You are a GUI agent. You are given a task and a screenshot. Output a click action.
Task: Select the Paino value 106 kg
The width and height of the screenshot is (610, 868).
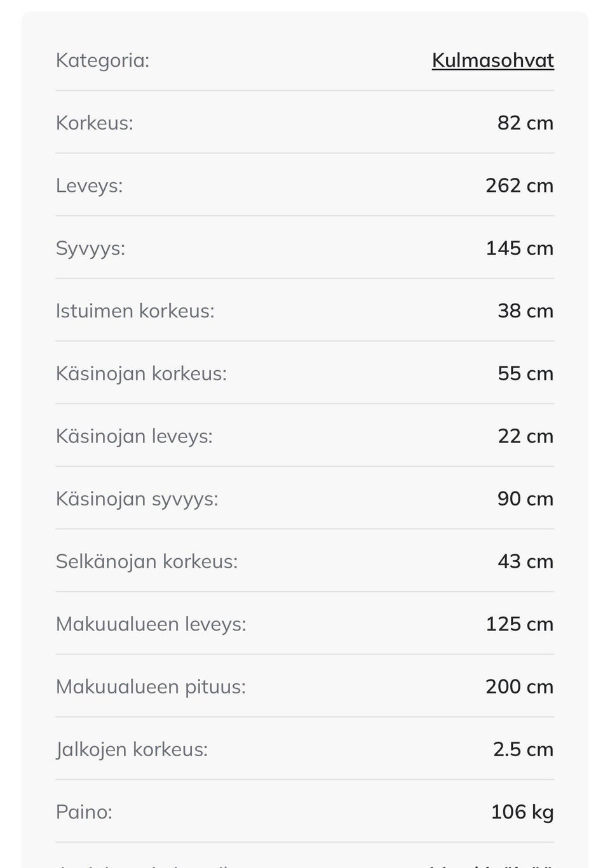click(522, 812)
